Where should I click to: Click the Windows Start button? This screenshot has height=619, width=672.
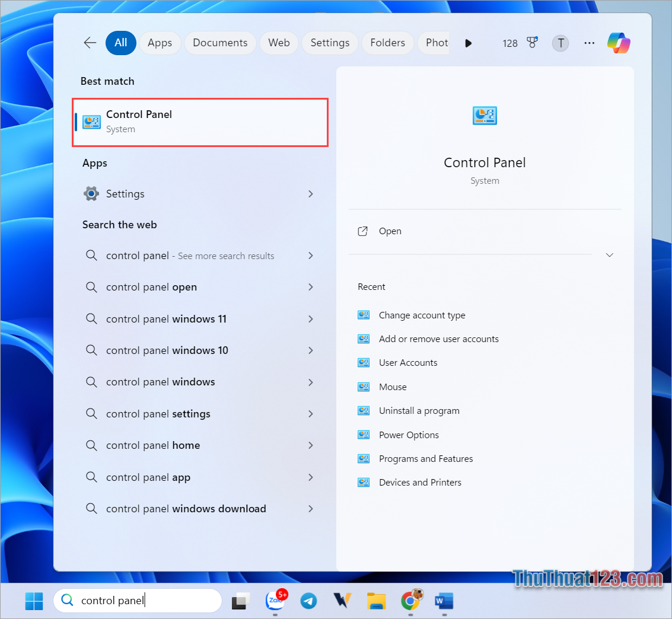[34, 601]
